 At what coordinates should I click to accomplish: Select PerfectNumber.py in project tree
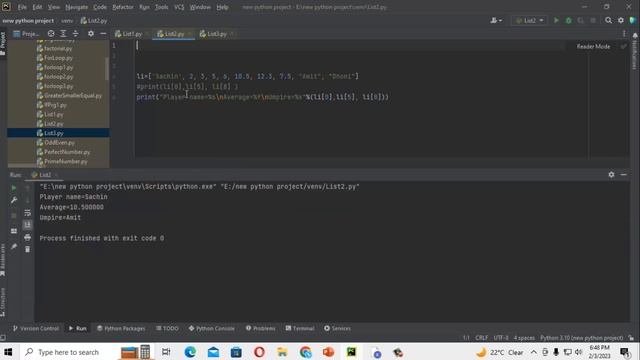pos(67,152)
